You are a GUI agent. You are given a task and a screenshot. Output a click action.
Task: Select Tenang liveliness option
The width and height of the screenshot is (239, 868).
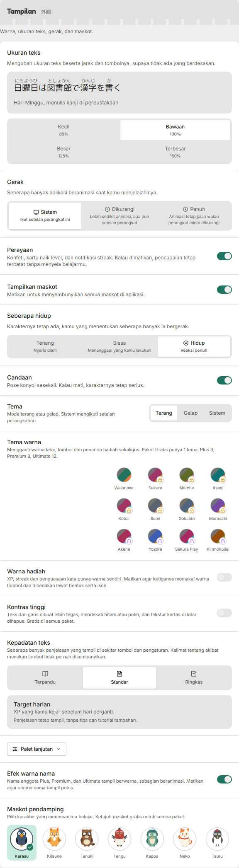coord(45,346)
